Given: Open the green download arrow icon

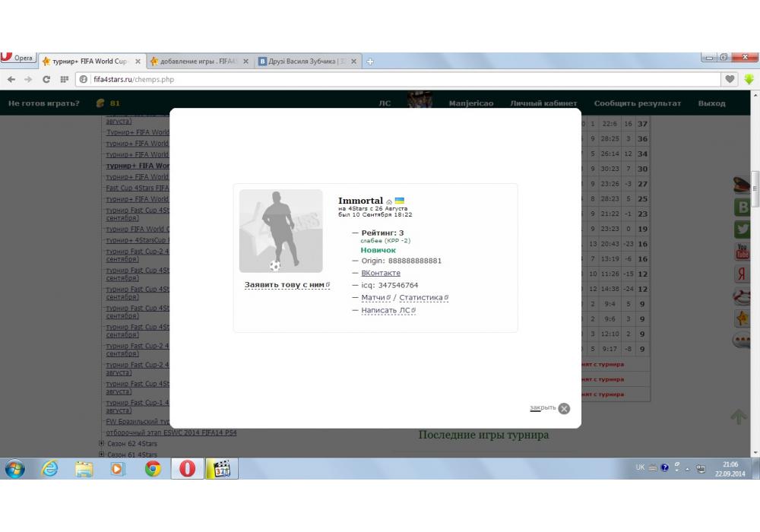Looking at the screenshot, I should [749, 79].
